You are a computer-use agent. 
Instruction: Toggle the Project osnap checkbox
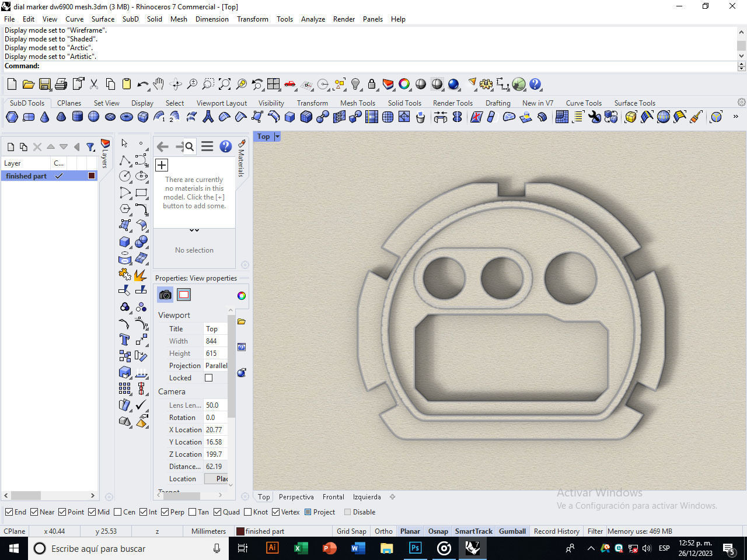[308, 512]
